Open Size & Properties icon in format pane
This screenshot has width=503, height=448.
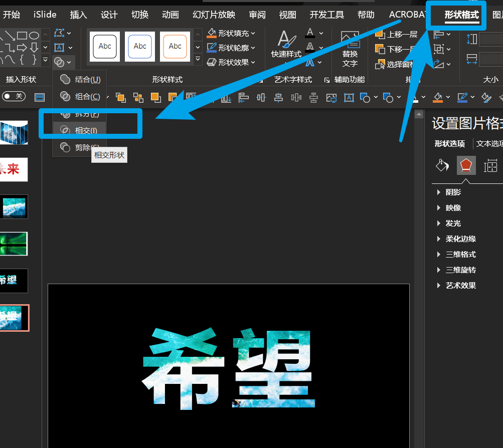tap(490, 165)
